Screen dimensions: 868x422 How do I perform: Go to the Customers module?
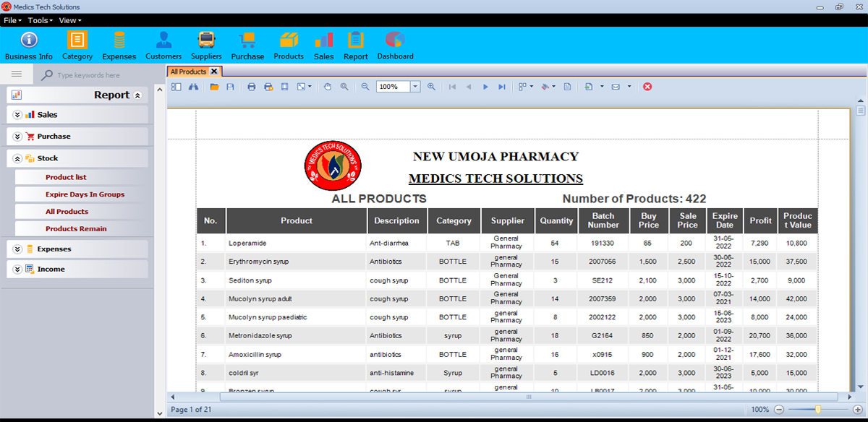(163, 46)
